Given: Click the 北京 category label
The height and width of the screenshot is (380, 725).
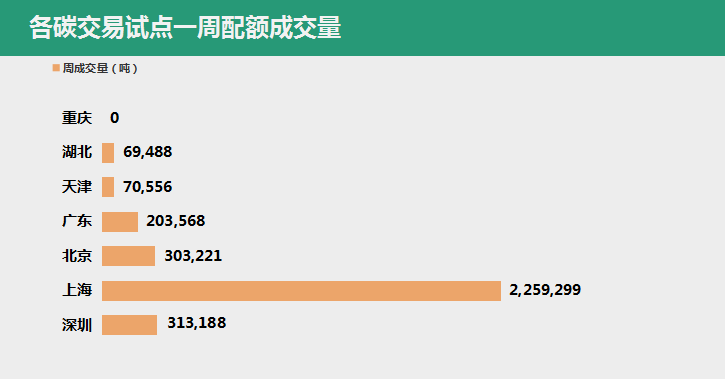Looking at the screenshot, I should pyautogui.click(x=77, y=256).
